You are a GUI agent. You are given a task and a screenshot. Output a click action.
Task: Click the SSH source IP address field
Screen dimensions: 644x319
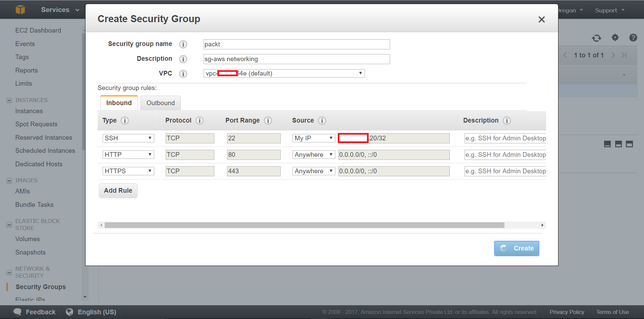[394, 138]
